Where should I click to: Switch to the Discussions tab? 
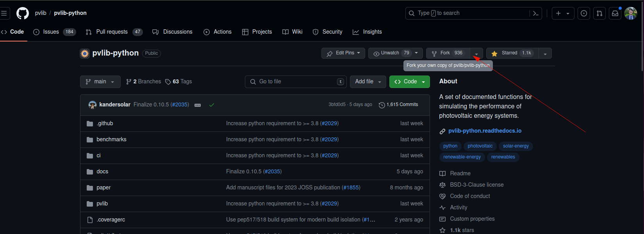pos(172,32)
